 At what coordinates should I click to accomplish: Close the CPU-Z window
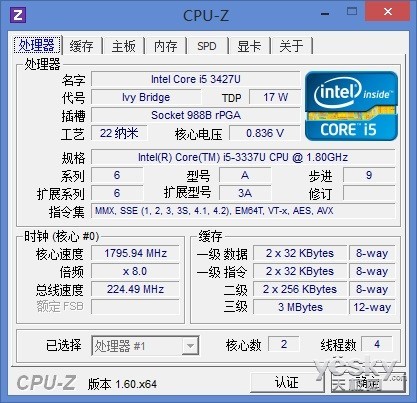(x=387, y=12)
